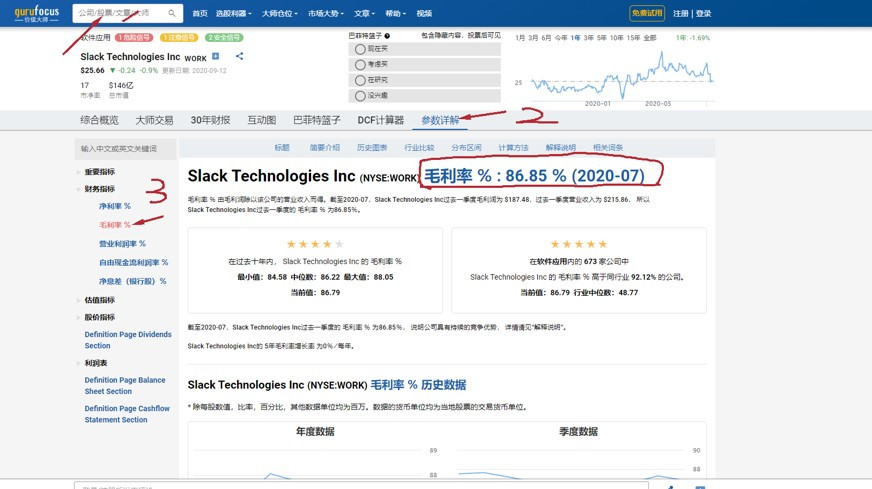Jump to 相关词条 section anchor
Screen dimensions: 872x489
[608, 148]
